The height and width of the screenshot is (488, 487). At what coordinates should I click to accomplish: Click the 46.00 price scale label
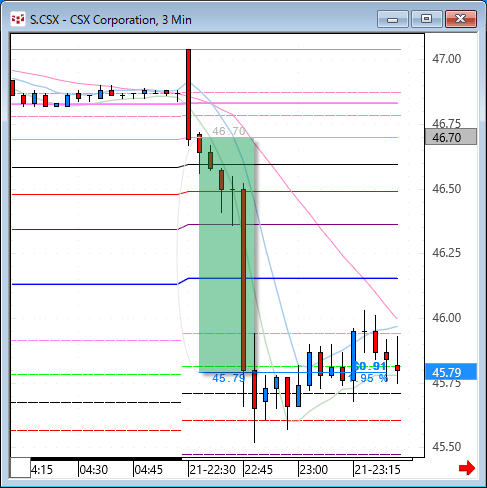pos(446,318)
